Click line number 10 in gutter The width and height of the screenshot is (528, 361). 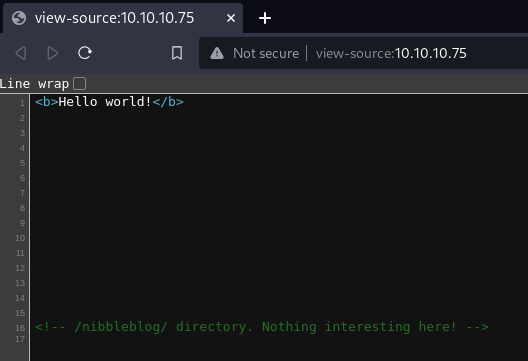(20, 238)
